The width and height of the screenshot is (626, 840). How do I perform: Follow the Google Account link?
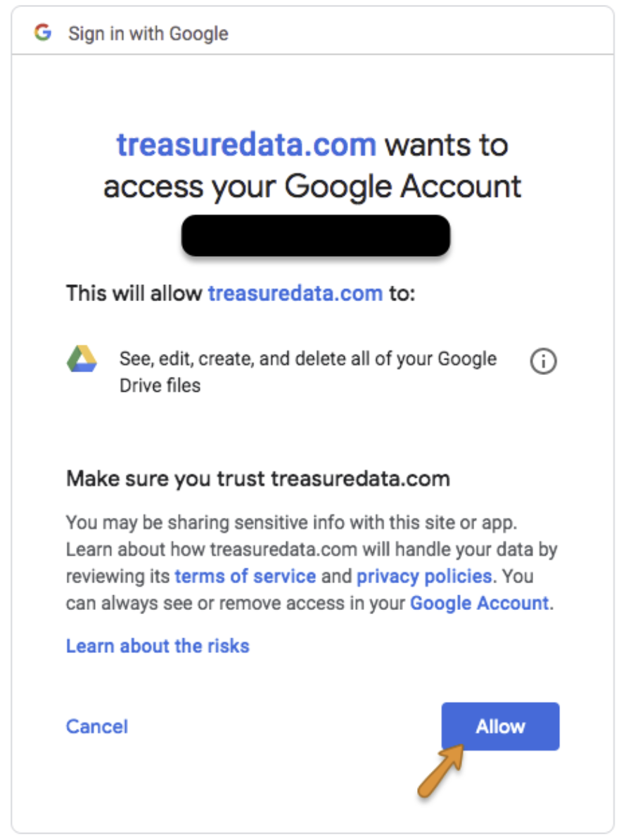(x=479, y=603)
